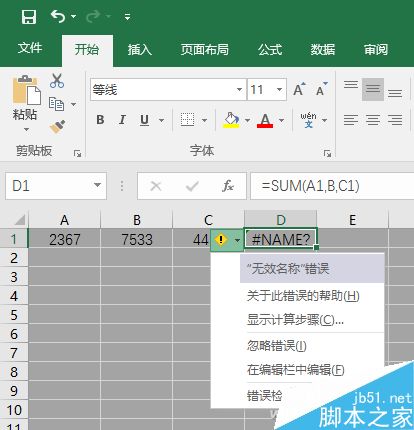
Task: Expand the font size 11 dropdown
Action: click(279, 90)
